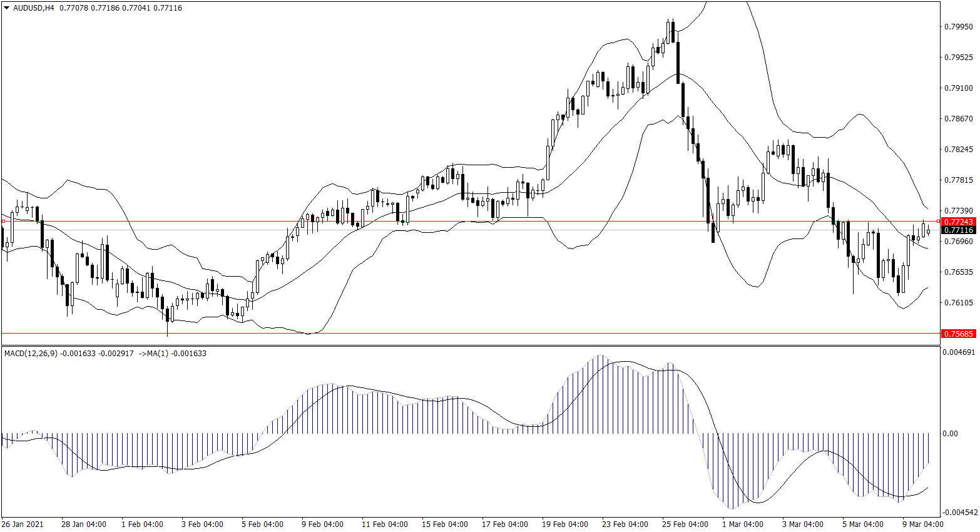
Task: Select the red 0.77243 price tag
Action: coord(958,222)
